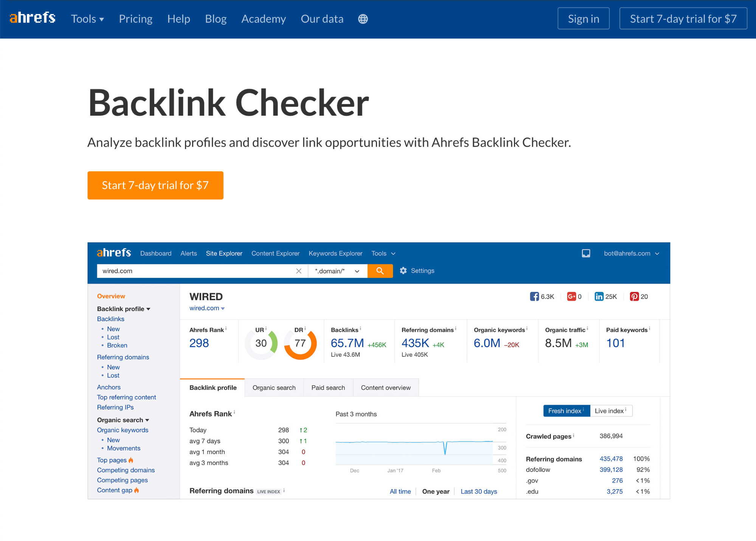Image resolution: width=756 pixels, height=541 pixels.
Task: Click the Ahrefs logo in top-left
Action: pyautogui.click(x=32, y=19)
